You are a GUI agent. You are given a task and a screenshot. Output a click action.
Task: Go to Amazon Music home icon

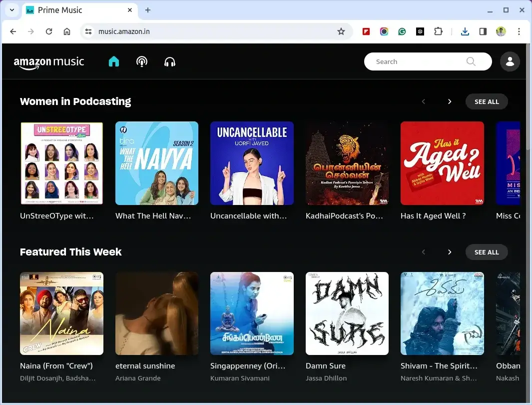pos(114,61)
